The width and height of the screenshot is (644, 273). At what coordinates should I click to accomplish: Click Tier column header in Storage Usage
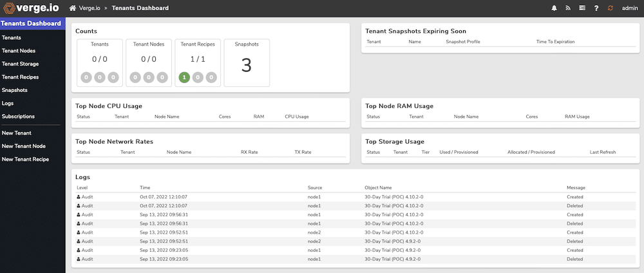click(426, 153)
